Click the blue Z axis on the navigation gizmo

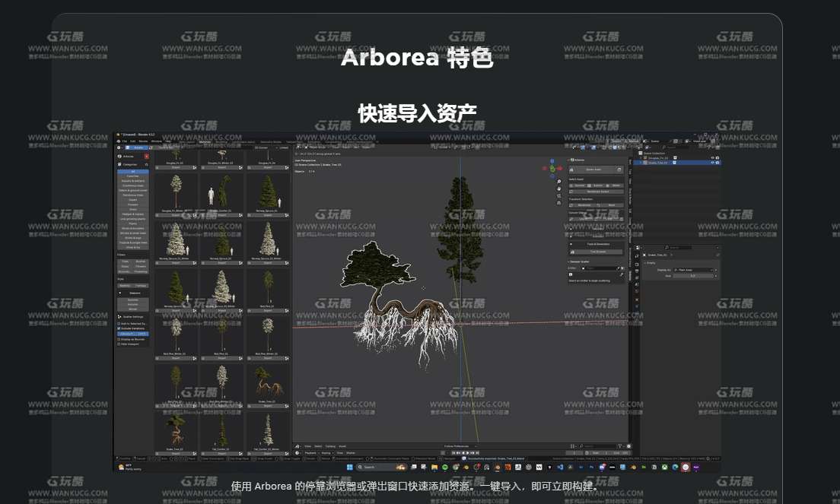552,161
